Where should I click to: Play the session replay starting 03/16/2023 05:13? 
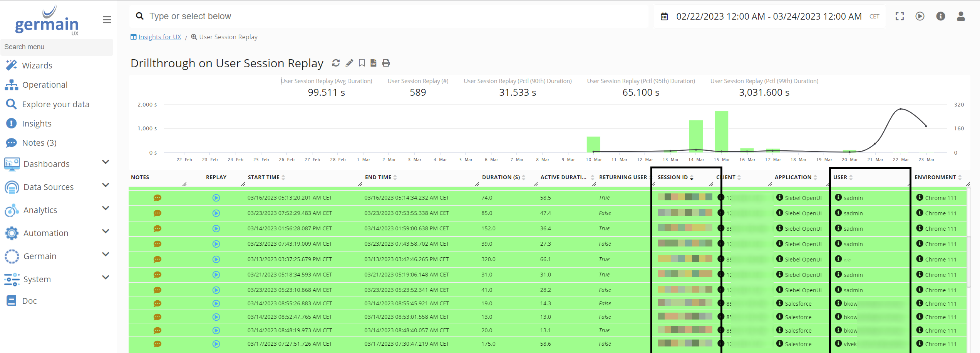[x=216, y=198]
